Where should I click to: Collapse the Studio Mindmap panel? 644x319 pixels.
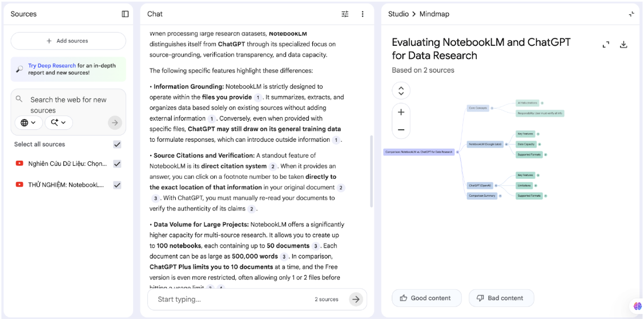tap(631, 14)
